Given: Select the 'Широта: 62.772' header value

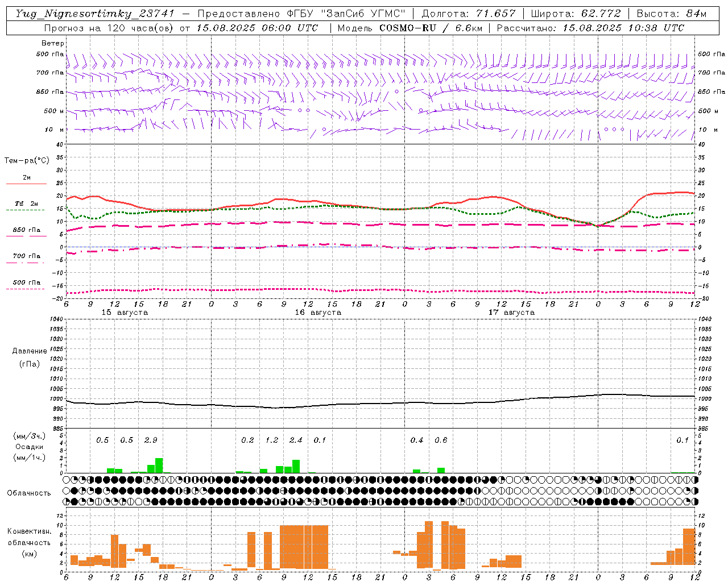Looking at the screenshot, I should coord(576,14).
